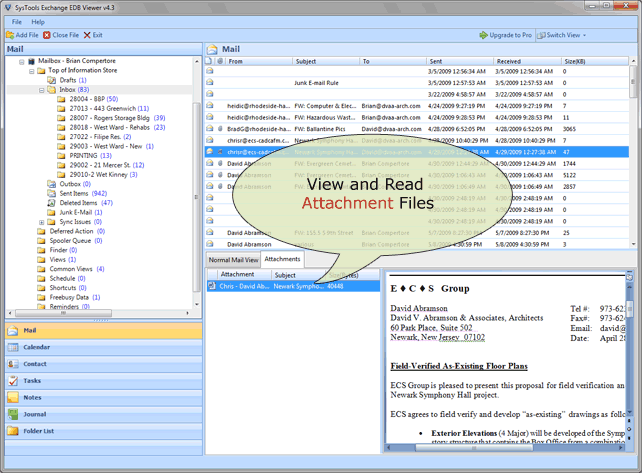Switch to the Normal Mail View tab
This screenshot has width=642, height=473.
(x=233, y=260)
